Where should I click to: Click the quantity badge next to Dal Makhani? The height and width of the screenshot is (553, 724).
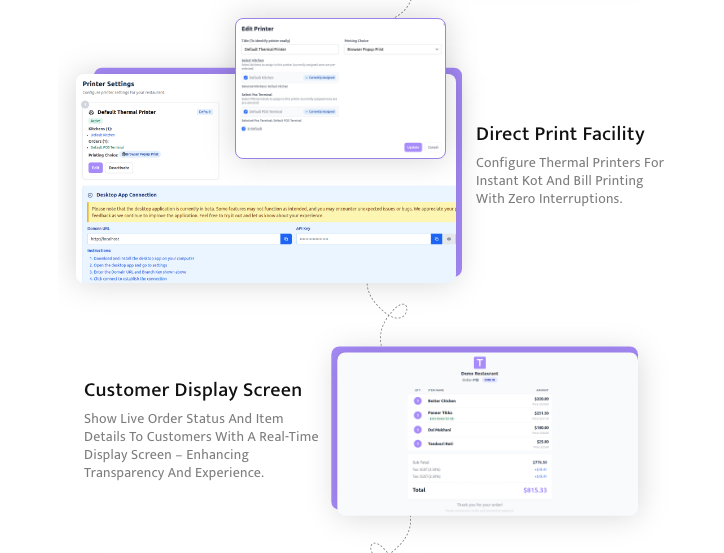click(x=418, y=428)
